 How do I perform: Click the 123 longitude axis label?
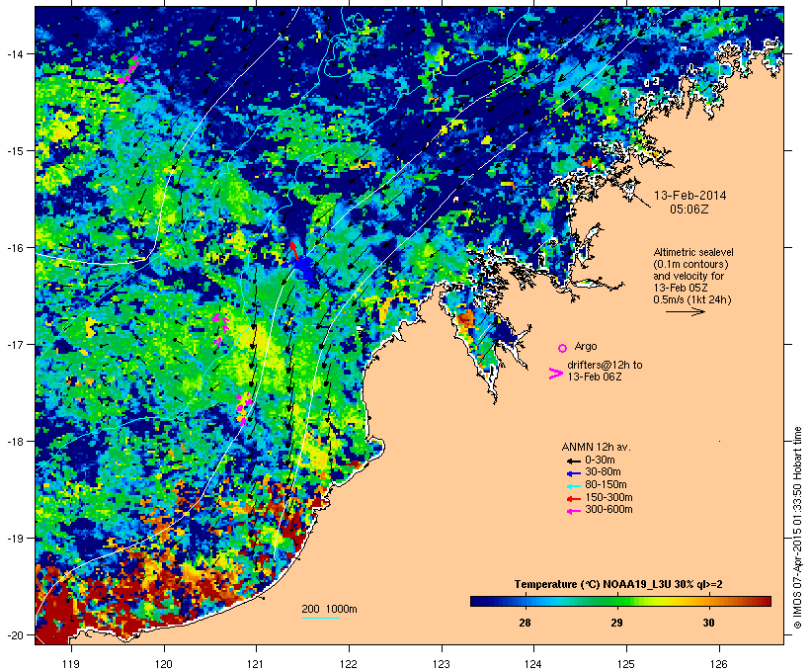[442, 664]
